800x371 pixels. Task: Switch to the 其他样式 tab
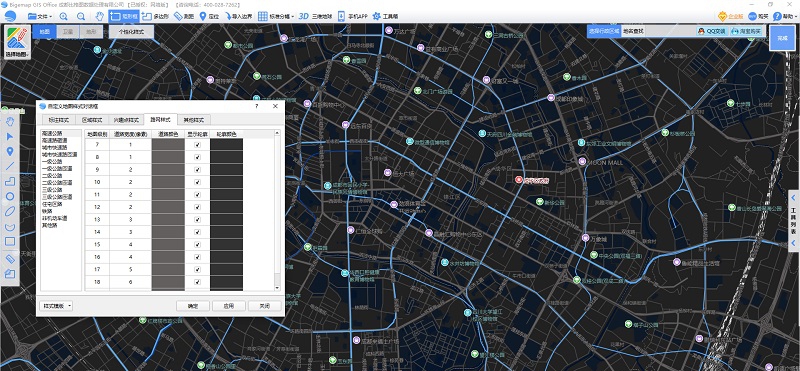(x=193, y=120)
